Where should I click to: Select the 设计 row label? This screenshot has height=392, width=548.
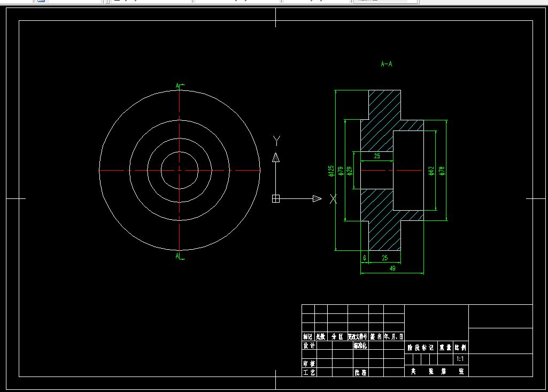pos(309,345)
